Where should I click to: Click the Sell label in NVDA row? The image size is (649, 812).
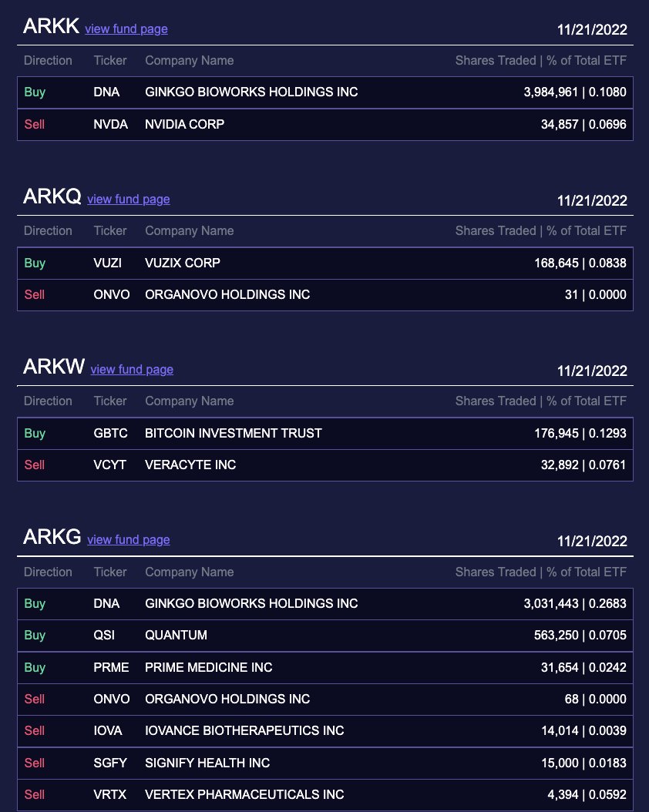click(x=34, y=124)
